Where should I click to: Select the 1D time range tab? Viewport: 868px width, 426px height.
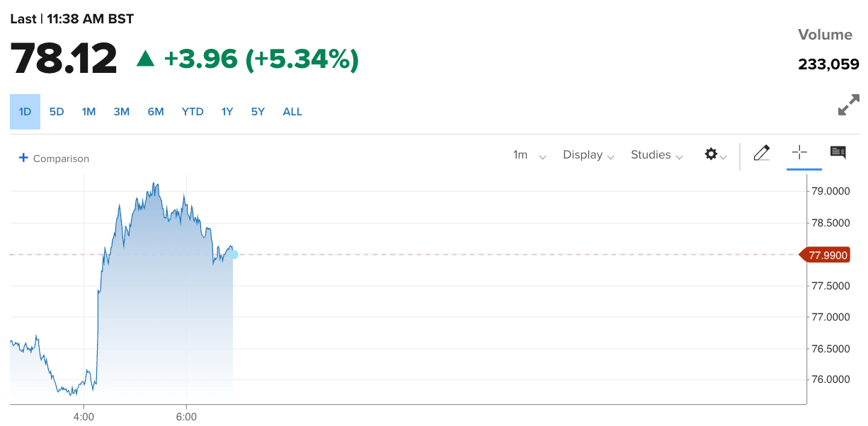point(25,112)
